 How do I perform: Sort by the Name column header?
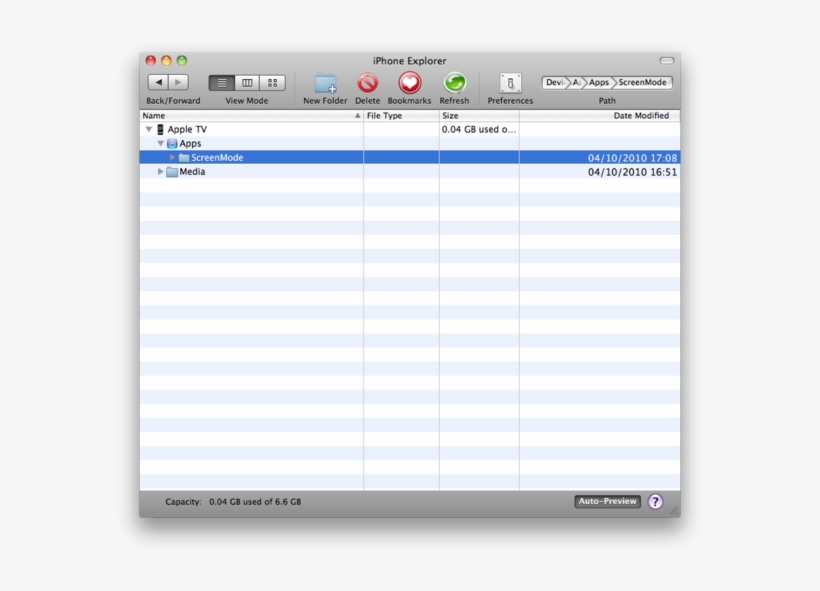(250, 116)
